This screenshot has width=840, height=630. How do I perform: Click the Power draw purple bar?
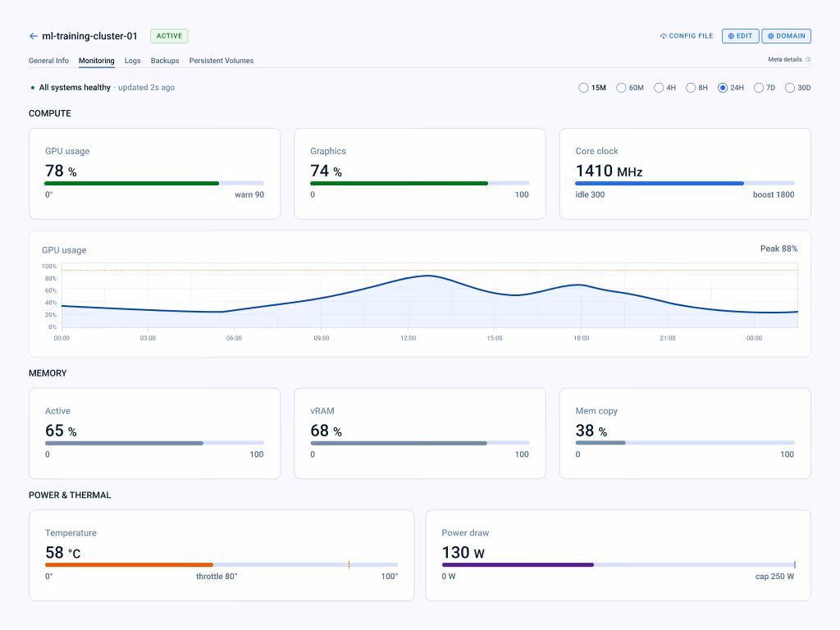click(x=619, y=564)
